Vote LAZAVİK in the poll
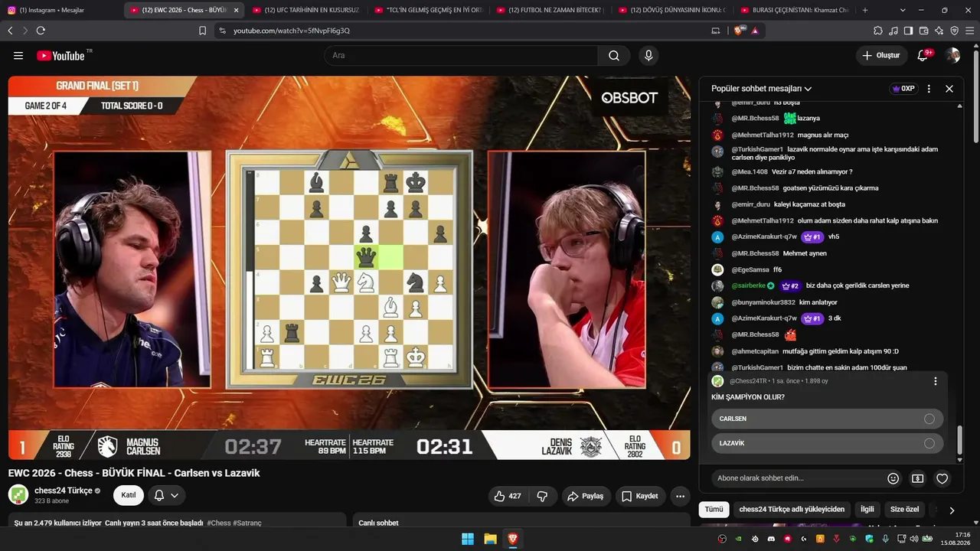Image resolution: width=980 pixels, height=551 pixels. click(827, 443)
